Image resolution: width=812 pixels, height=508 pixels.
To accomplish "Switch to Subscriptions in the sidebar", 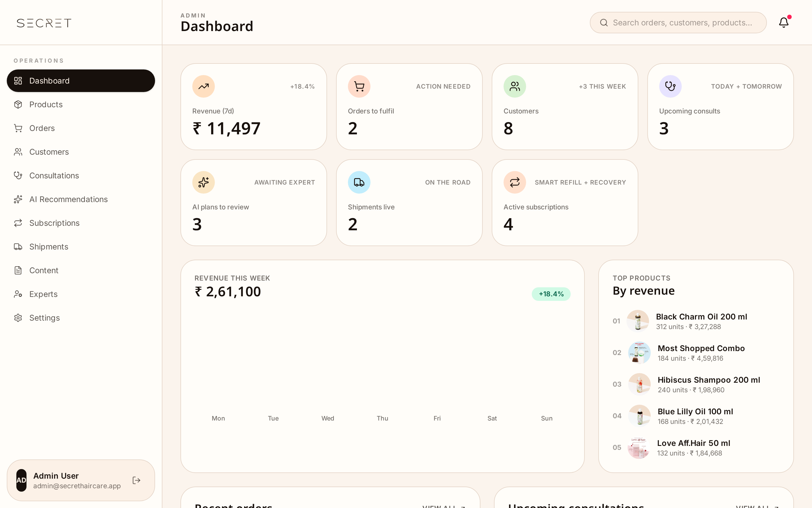I will tap(81, 223).
